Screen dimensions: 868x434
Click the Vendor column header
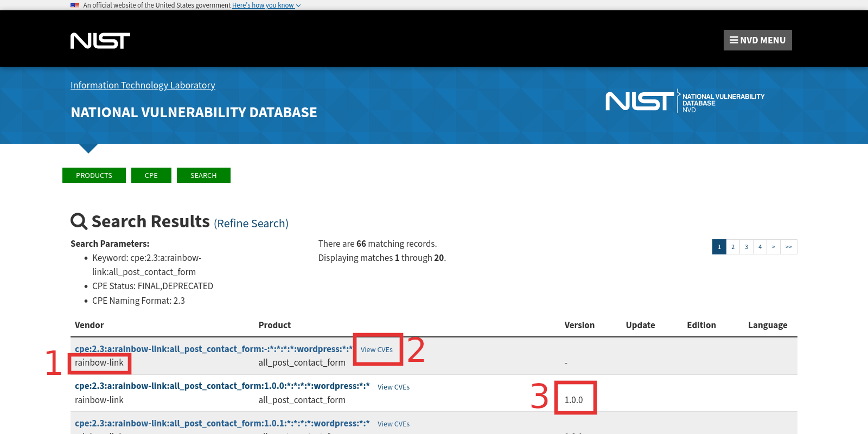click(89, 325)
